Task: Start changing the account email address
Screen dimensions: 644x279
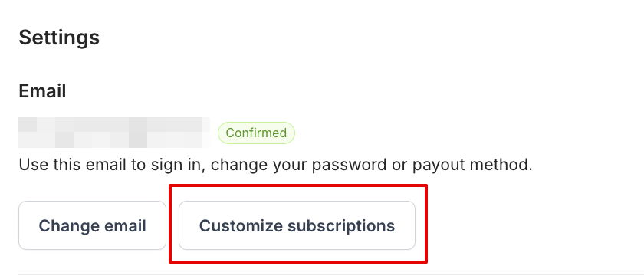Action: [93, 225]
